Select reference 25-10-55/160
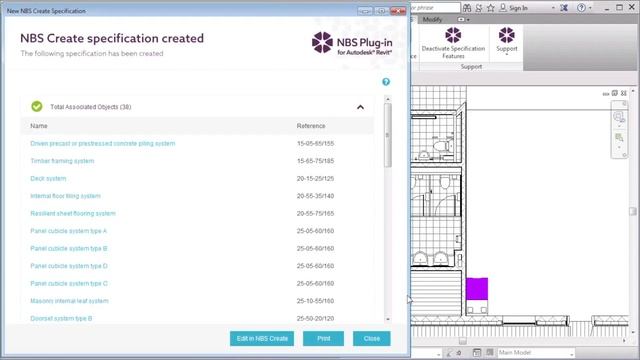640x360 pixels. coord(315,301)
